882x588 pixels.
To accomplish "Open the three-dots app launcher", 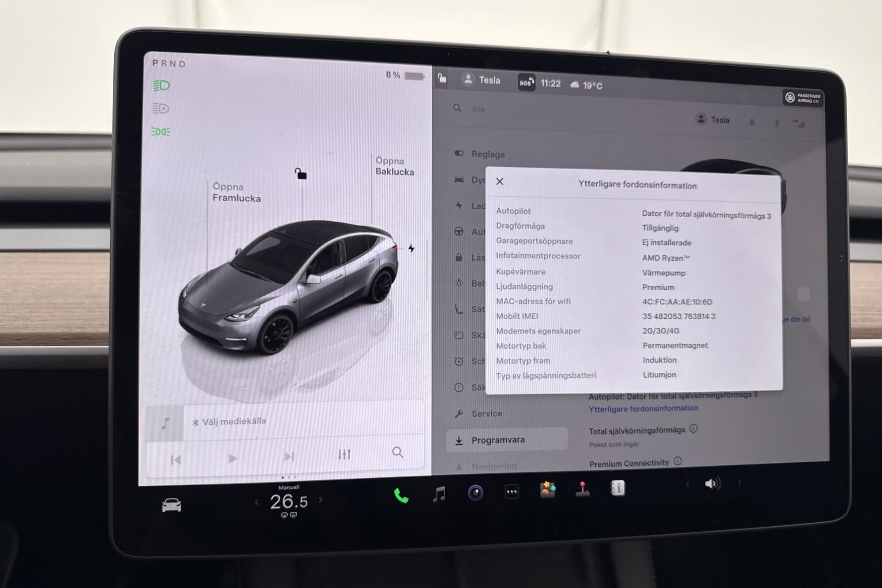I will (512, 491).
